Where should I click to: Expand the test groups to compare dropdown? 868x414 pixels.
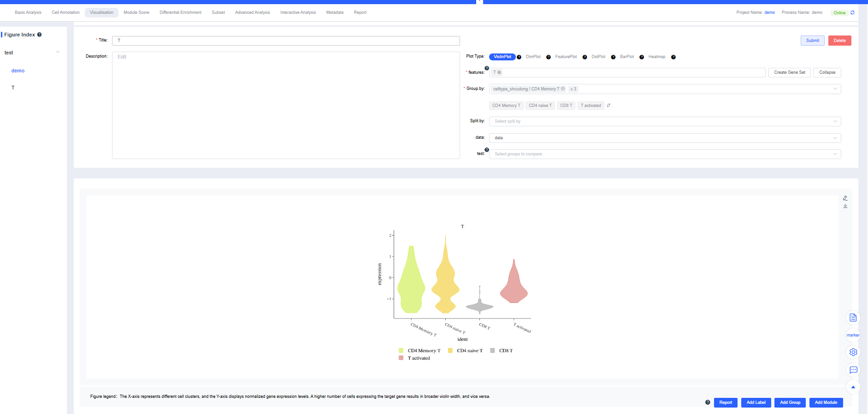click(x=664, y=154)
